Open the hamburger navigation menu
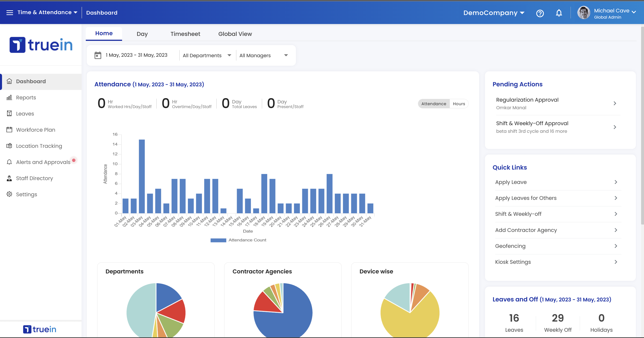 click(10, 12)
